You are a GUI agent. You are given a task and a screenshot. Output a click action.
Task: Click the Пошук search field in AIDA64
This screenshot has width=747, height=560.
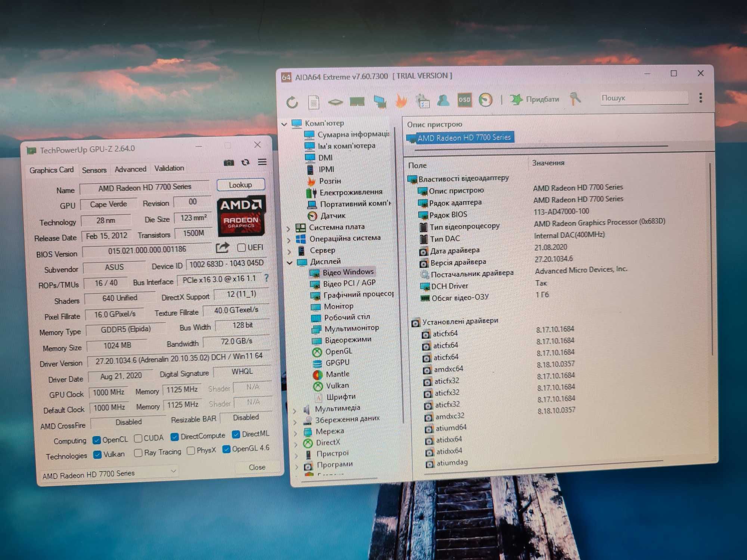[x=644, y=98]
